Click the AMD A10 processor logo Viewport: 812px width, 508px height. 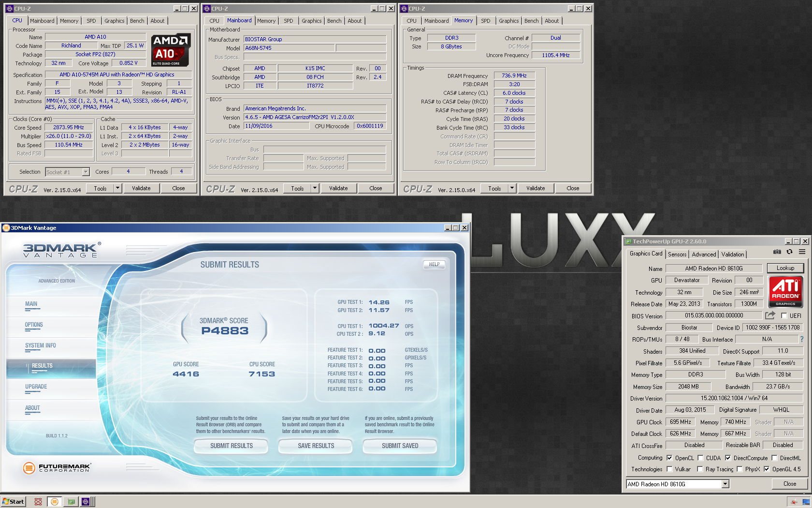(x=171, y=50)
